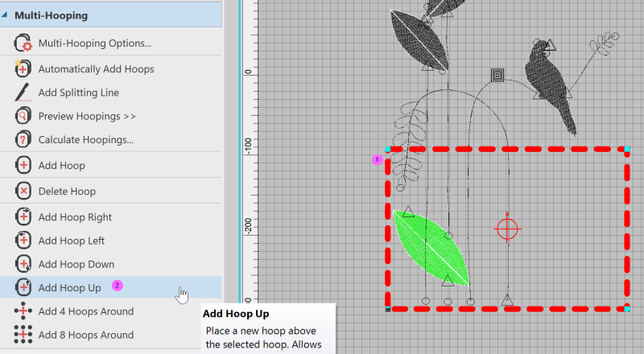644x354 pixels.
Task: Click Add Hoop Up label text
Action: 70,288
